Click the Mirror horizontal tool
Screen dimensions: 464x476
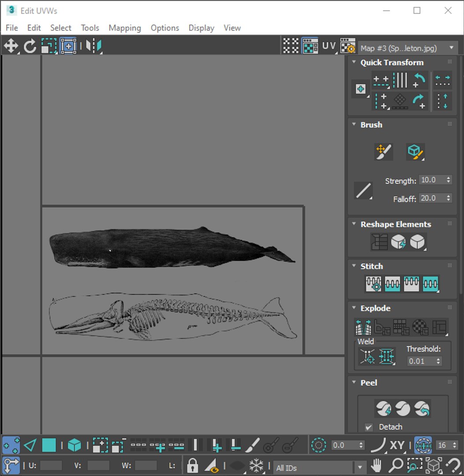point(94,46)
